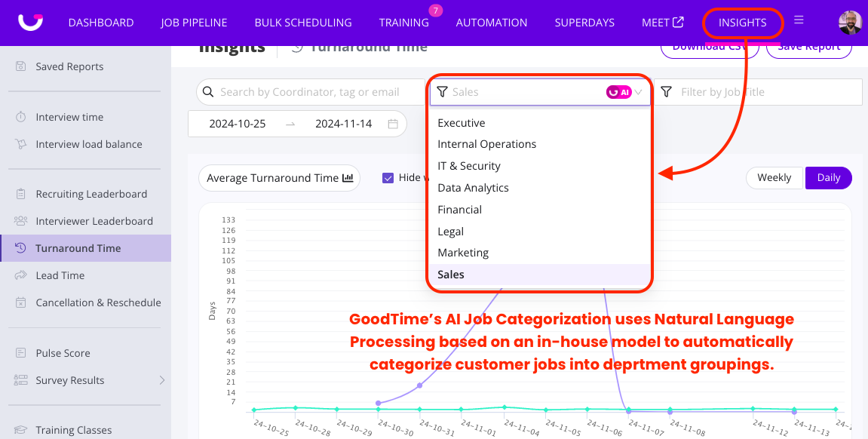The height and width of the screenshot is (439, 868).
Task: Open the Lead Time report
Action: [x=60, y=275]
